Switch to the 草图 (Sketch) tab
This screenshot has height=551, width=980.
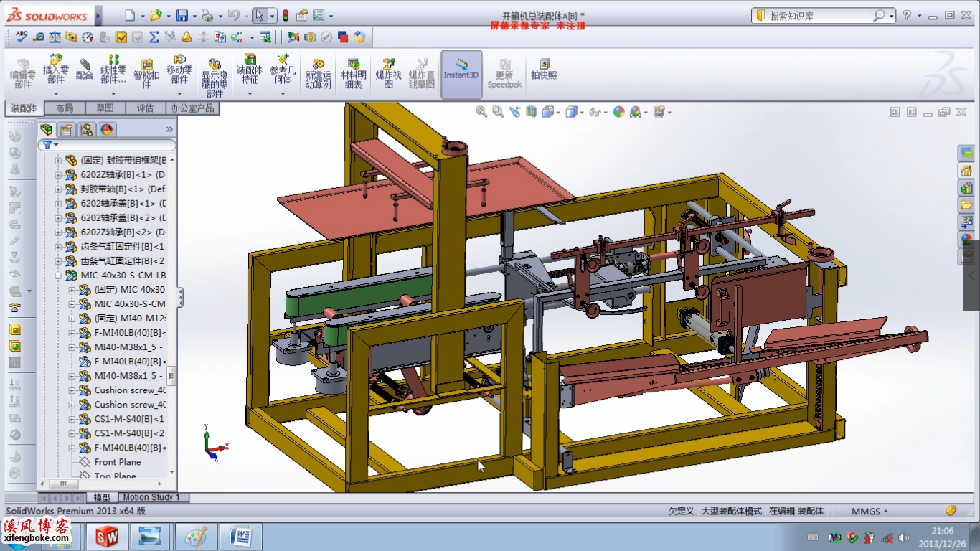coord(105,108)
